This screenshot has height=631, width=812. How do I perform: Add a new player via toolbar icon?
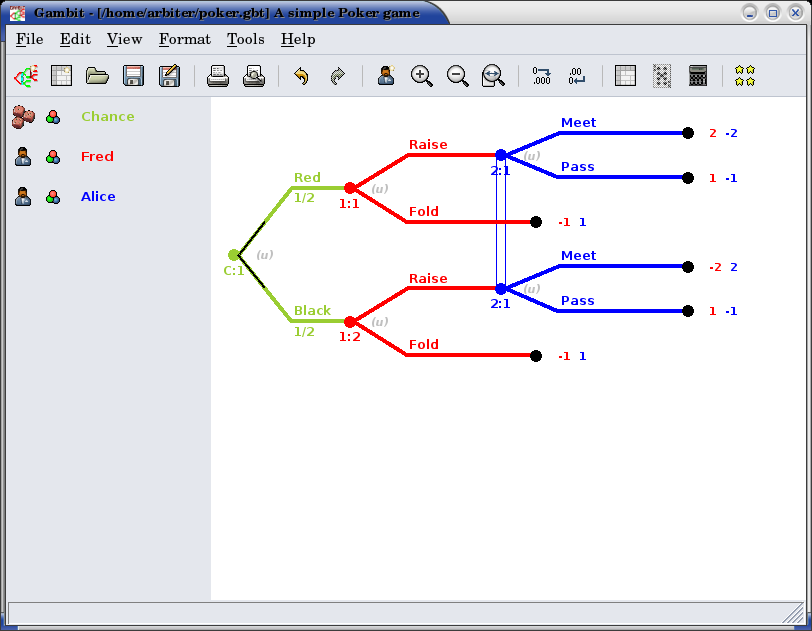(x=386, y=76)
